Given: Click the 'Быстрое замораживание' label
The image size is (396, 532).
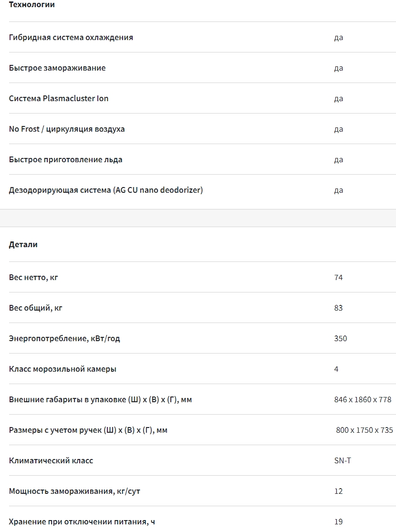Looking at the screenshot, I should coord(57,68).
